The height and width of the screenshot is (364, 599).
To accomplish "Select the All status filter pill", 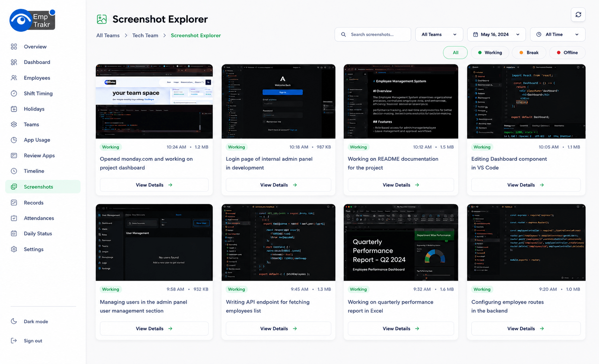I will [455, 52].
